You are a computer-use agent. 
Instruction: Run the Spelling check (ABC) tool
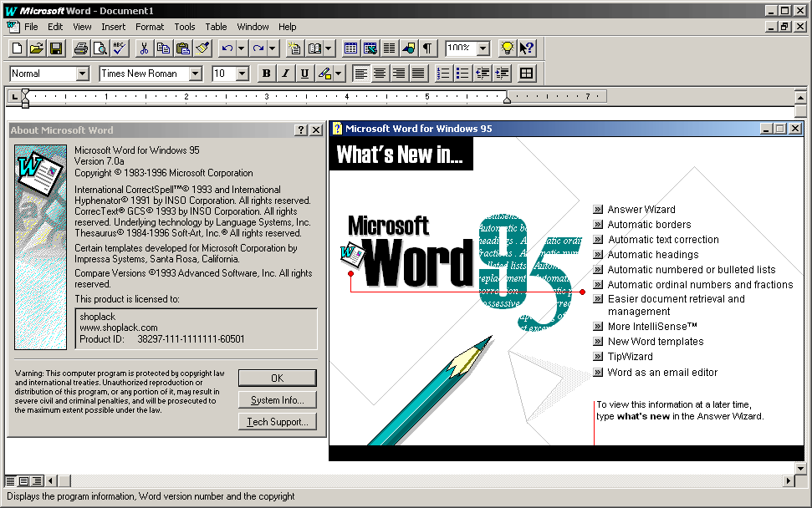(119, 48)
